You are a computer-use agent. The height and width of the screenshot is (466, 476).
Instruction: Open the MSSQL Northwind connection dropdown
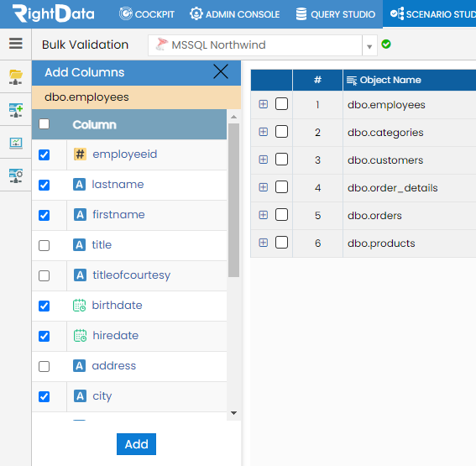coord(369,45)
